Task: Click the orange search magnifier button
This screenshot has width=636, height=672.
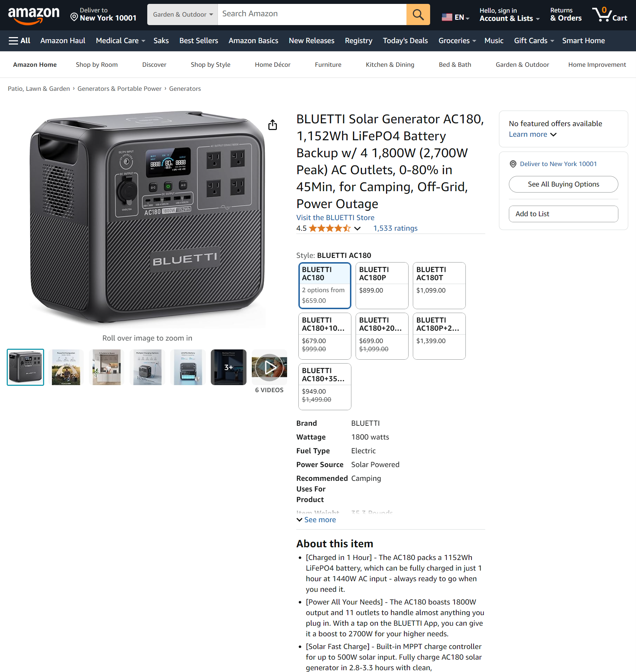Action: tap(418, 14)
